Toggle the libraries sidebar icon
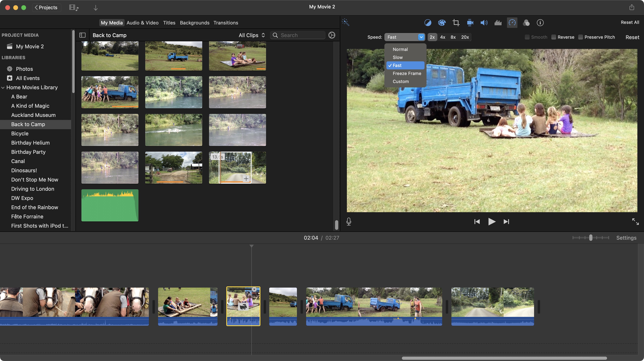This screenshot has height=361, width=644. pyautogui.click(x=82, y=35)
